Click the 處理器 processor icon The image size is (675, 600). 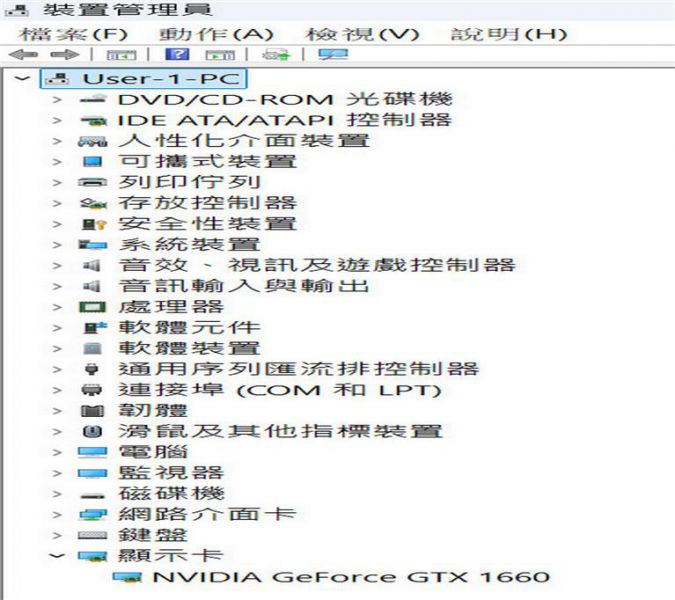click(x=92, y=306)
